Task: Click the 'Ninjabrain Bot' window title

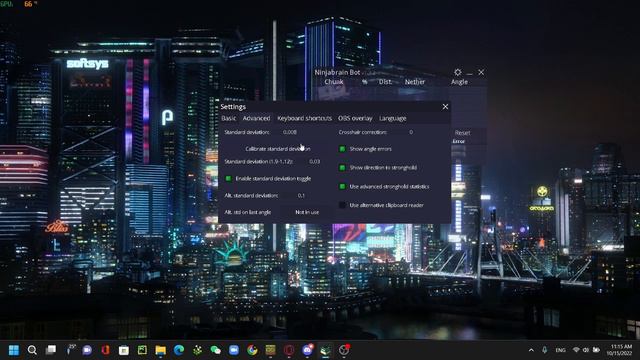Action: [x=337, y=72]
